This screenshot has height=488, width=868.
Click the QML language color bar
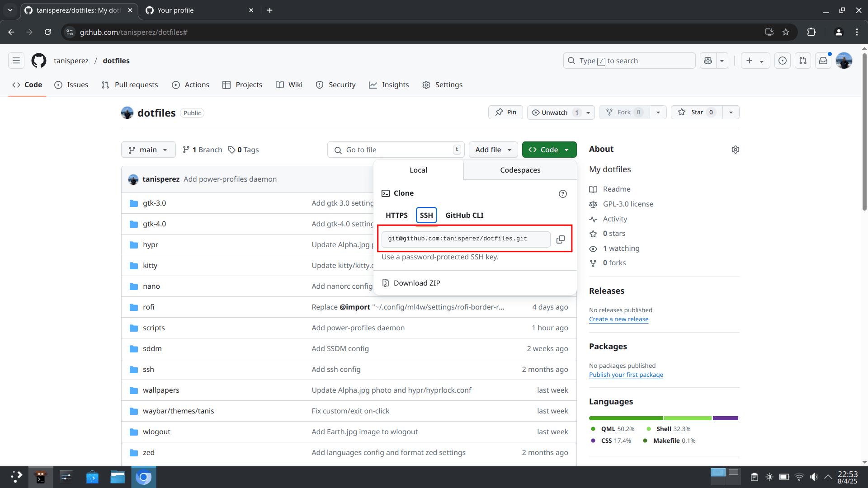(626, 418)
